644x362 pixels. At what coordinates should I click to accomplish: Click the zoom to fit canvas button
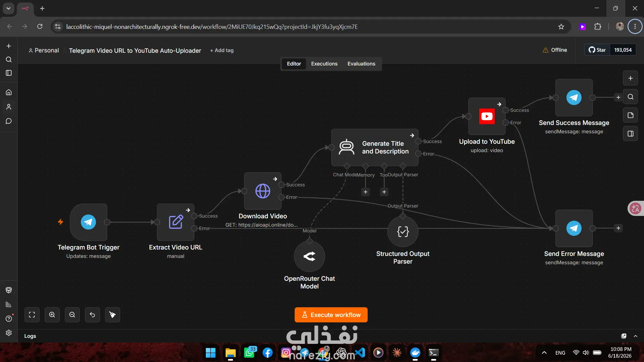click(x=32, y=315)
